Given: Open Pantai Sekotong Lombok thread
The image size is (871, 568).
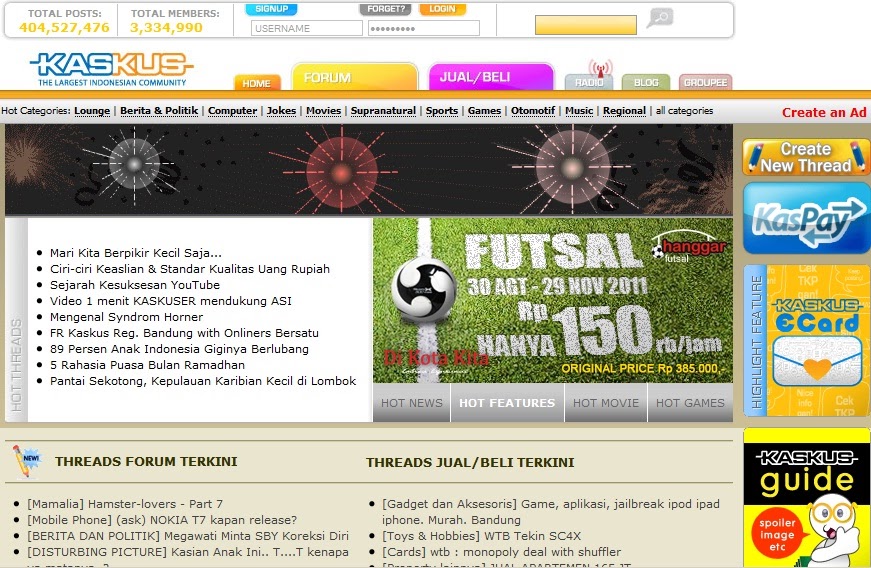Looking at the screenshot, I should point(203,381).
